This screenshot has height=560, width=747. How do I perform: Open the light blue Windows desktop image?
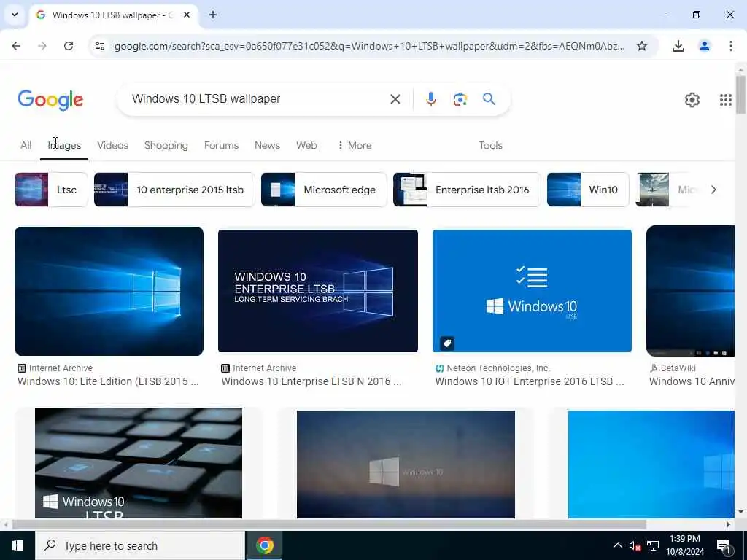click(651, 464)
